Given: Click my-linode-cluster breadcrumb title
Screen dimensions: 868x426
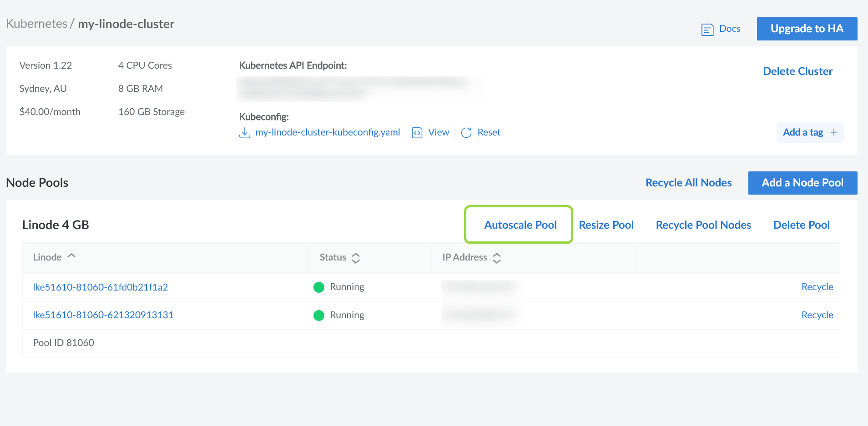Looking at the screenshot, I should [x=126, y=24].
